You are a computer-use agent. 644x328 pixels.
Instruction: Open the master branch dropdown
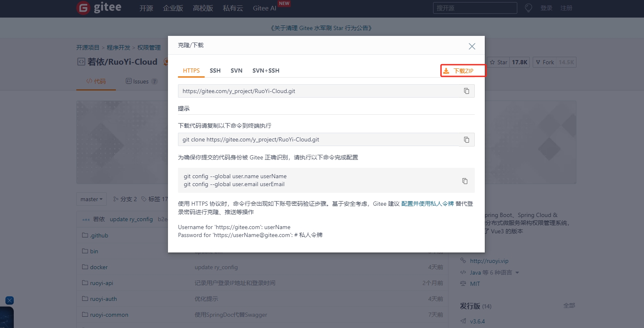point(91,199)
